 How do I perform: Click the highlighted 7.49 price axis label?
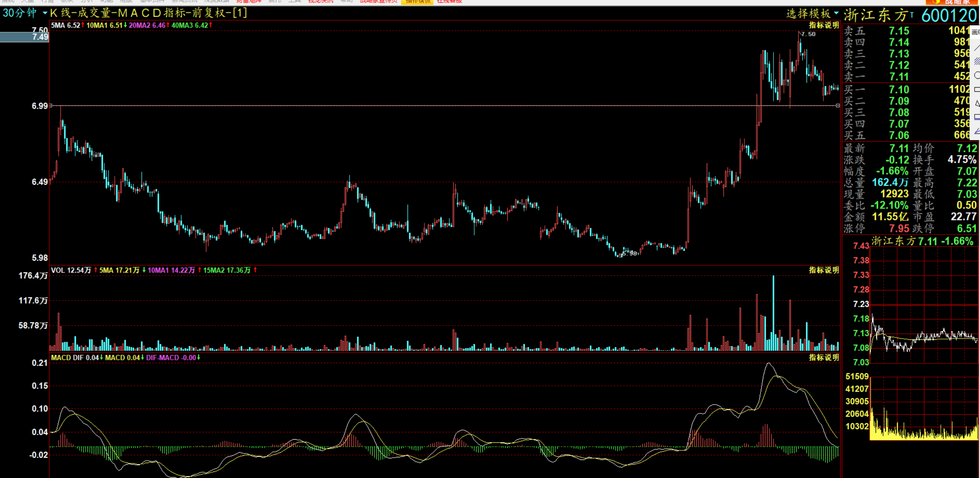40,37
